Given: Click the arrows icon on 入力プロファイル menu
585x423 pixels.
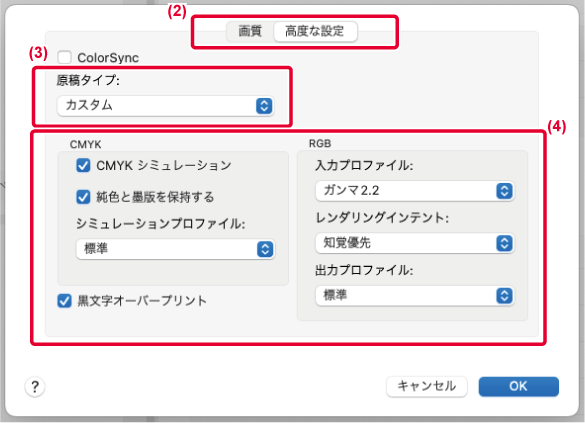Looking at the screenshot, I should (x=504, y=191).
